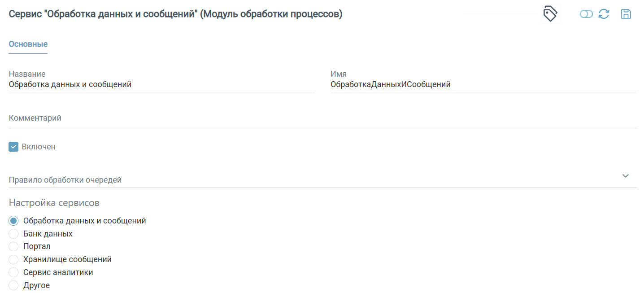Click inside the "Название" input field
The height and width of the screenshot is (293, 644).
(x=135, y=84)
